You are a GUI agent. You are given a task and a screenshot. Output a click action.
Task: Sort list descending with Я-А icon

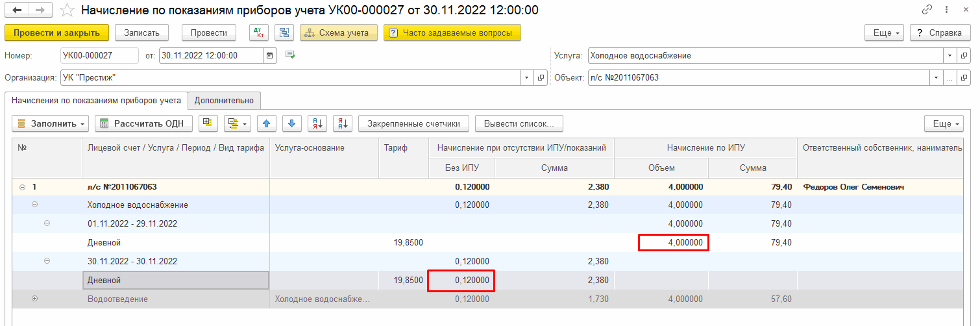coord(342,123)
